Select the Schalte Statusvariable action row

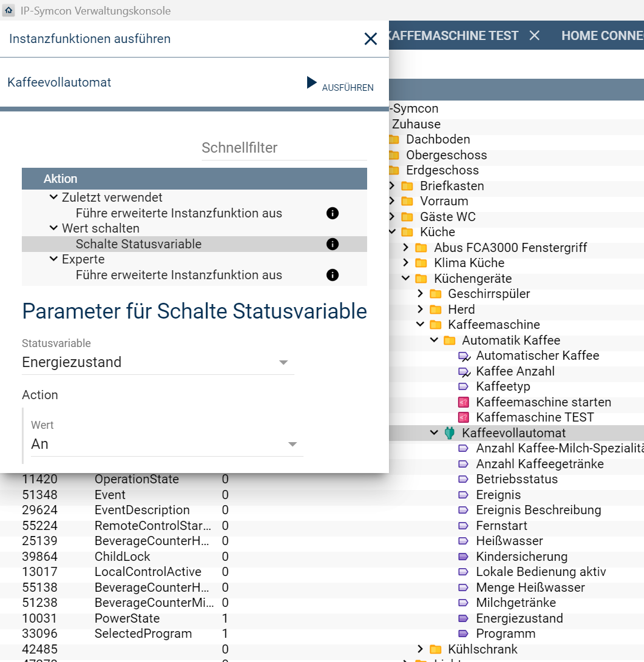click(x=194, y=244)
